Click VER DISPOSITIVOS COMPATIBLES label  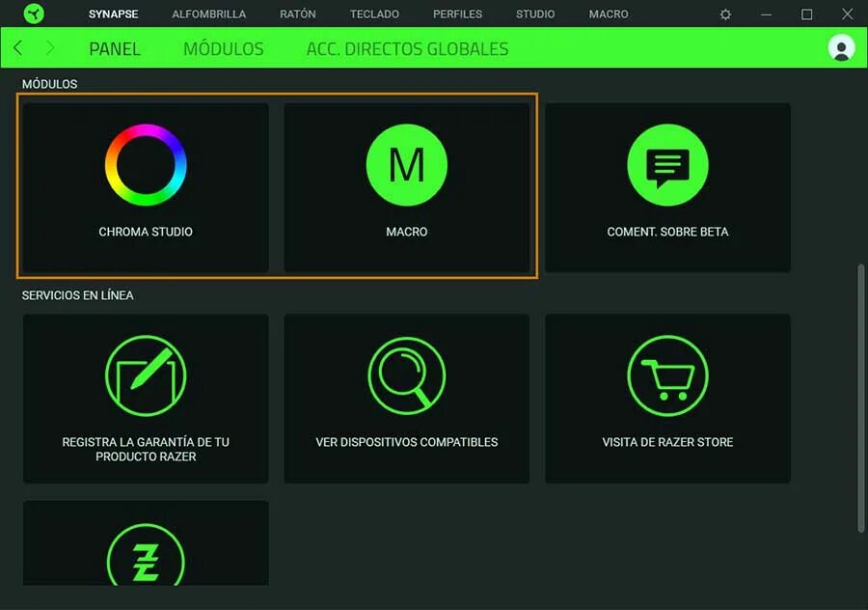click(407, 442)
